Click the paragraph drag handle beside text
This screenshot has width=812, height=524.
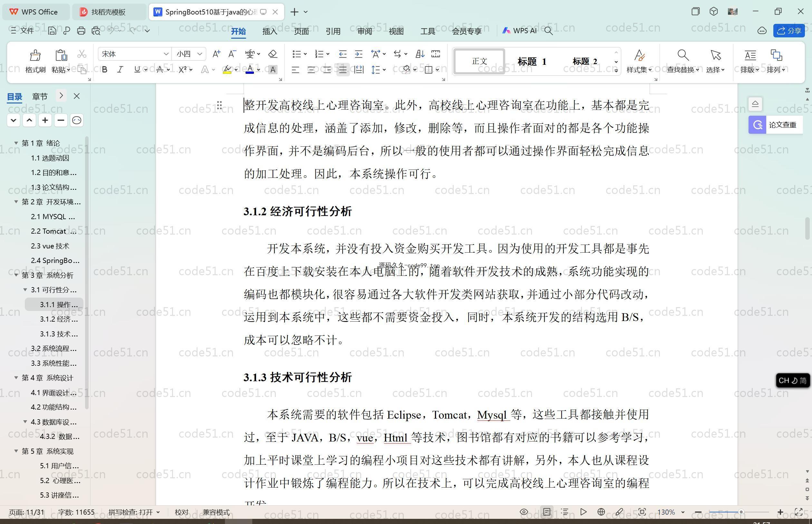click(219, 105)
